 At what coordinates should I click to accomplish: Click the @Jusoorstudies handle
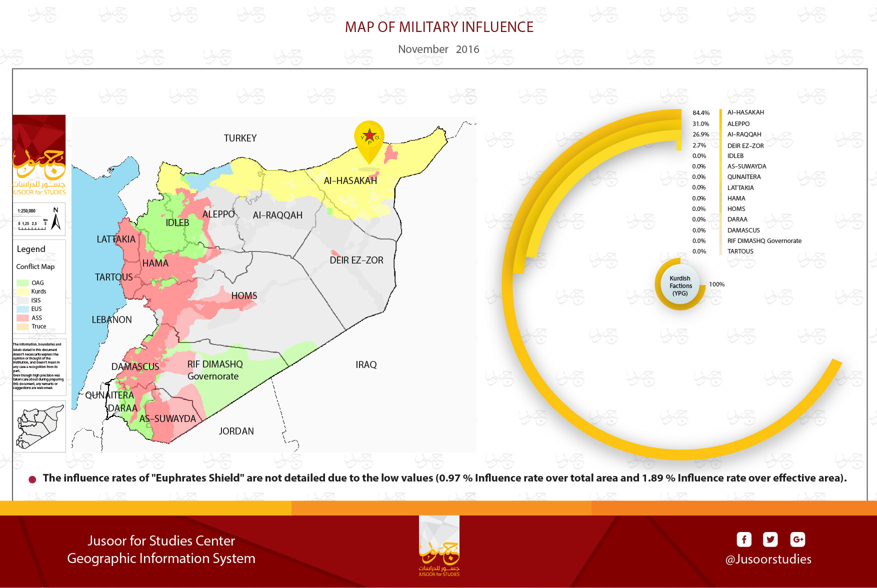tap(768, 559)
